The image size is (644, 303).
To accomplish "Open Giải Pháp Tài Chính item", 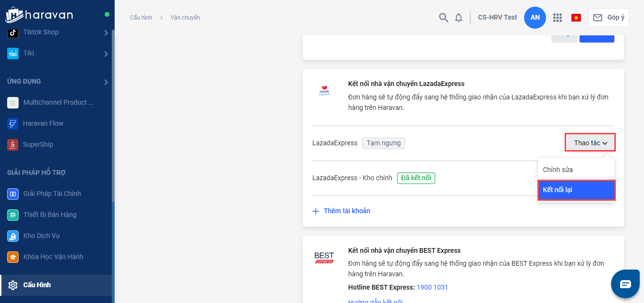I will pos(52,194).
